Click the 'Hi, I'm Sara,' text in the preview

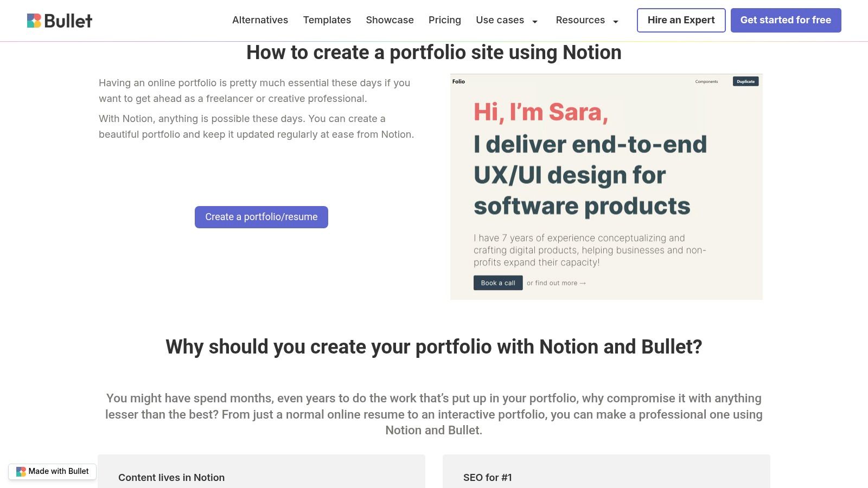click(541, 112)
